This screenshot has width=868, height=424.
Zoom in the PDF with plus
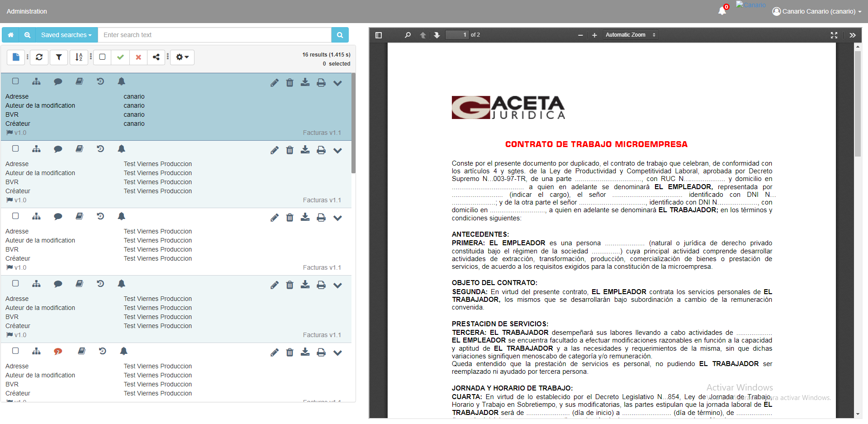594,35
